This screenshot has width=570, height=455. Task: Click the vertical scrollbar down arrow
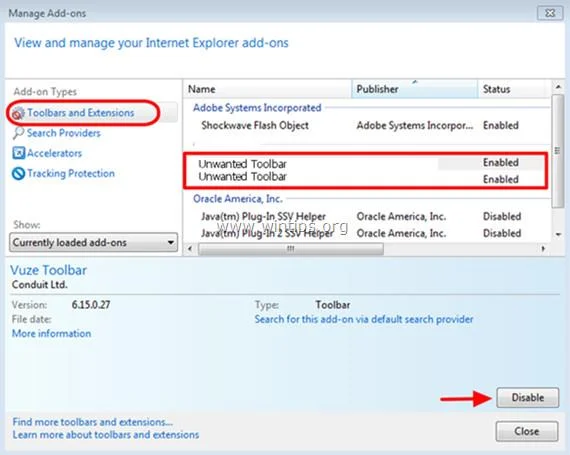point(558,235)
